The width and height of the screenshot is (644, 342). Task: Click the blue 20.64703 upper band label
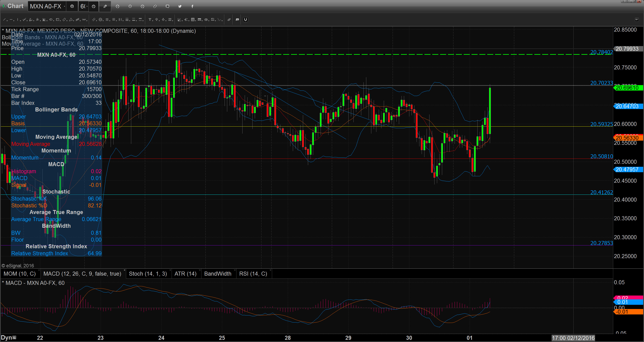pyautogui.click(x=628, y=106)
